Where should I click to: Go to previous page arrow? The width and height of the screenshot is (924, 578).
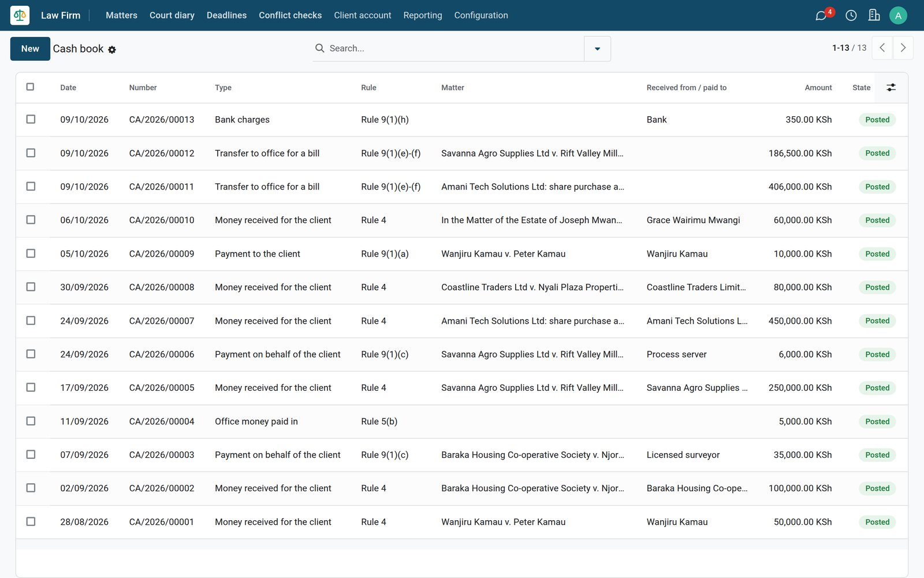[882, 48]
